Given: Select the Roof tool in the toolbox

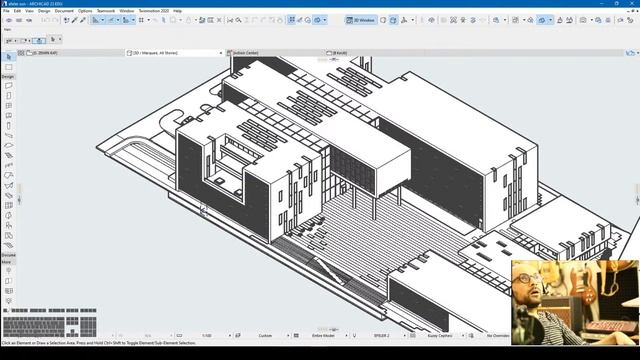Looking at the screenshot, I should pos(9,176).
